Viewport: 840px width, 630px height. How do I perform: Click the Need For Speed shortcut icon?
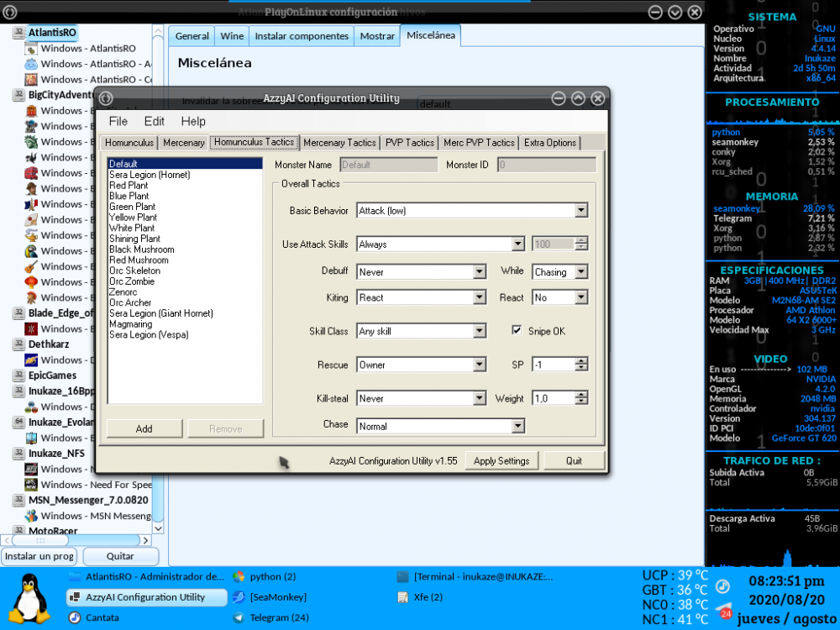pos(31,485)
